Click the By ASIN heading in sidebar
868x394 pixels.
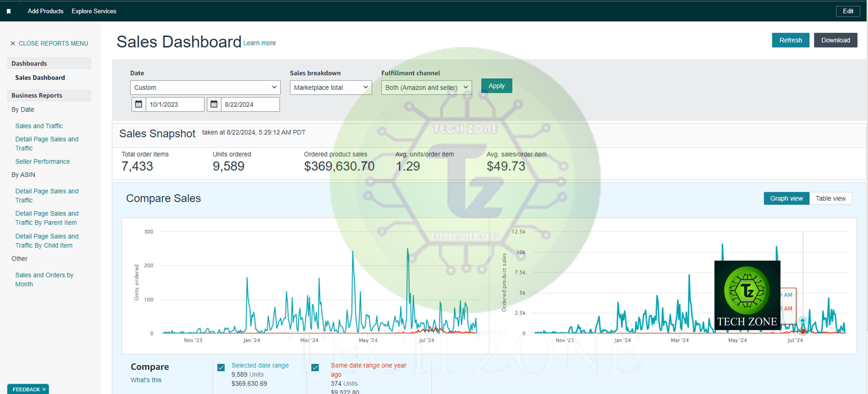pyautogui.click(x=23, y=175)
